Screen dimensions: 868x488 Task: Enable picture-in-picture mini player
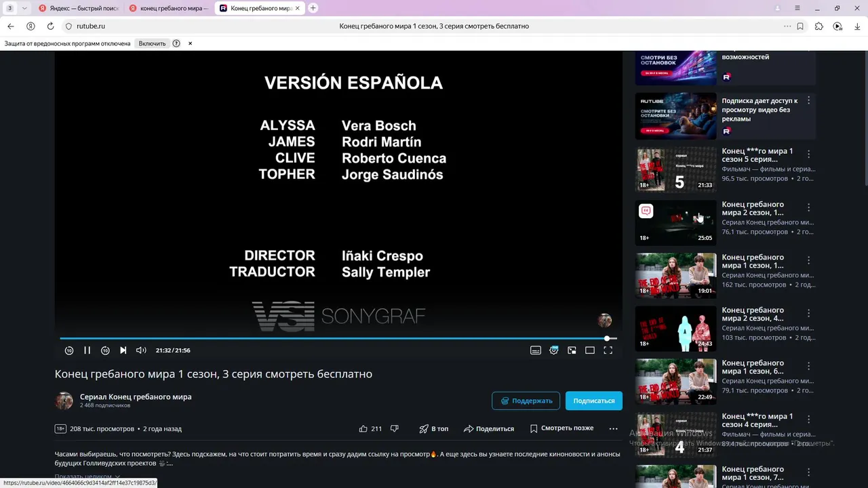(572, 350)
